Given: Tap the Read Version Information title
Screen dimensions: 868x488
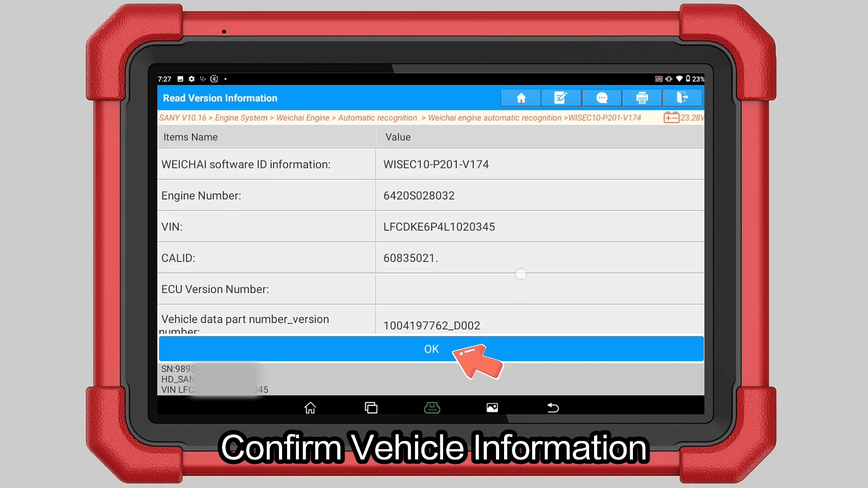Looking at the screenshot, I should click(220, 98).
